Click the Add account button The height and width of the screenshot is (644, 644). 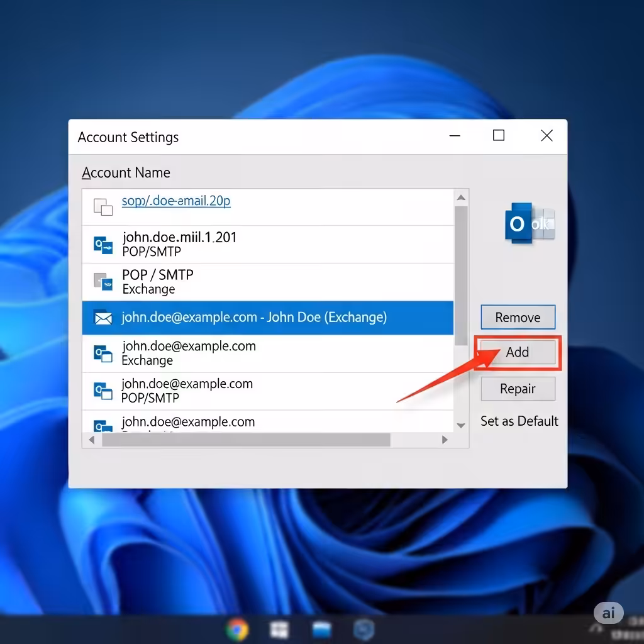tap(518, 352)
